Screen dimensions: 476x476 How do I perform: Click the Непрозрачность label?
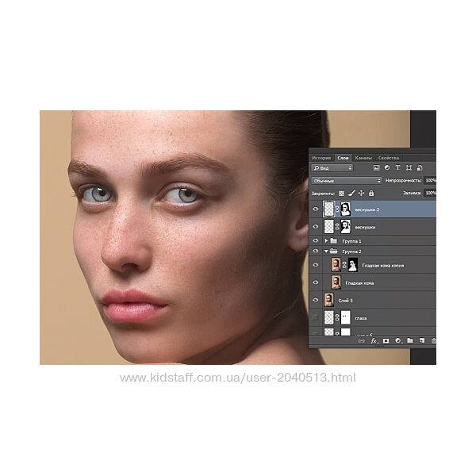tap(403, 180)
